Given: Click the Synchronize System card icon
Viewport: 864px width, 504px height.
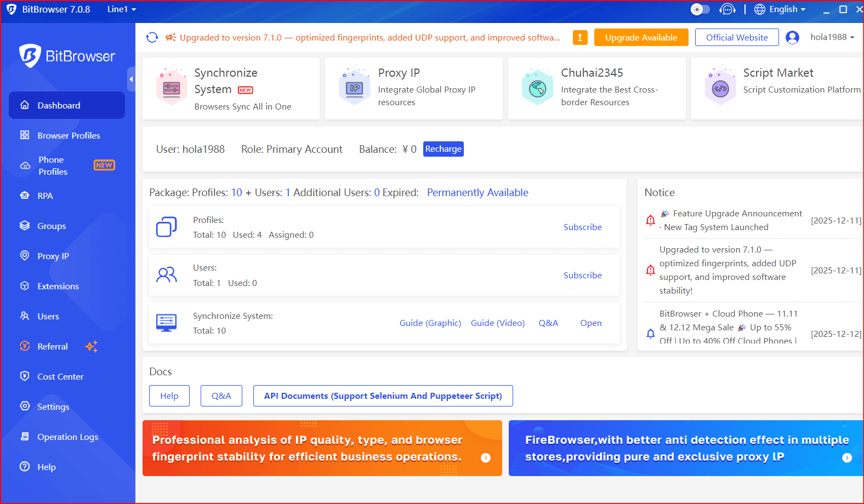Looking at the screenshot, I should (172, 88).
